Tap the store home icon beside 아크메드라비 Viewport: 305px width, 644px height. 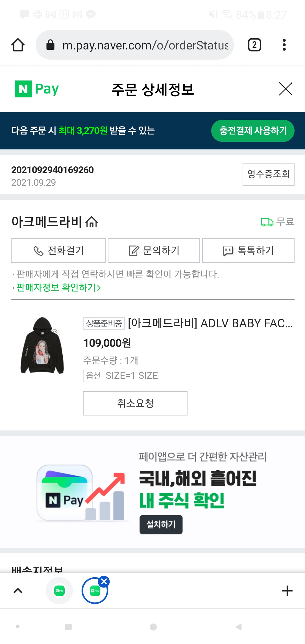pyautogui.click(x=91, y=222)
